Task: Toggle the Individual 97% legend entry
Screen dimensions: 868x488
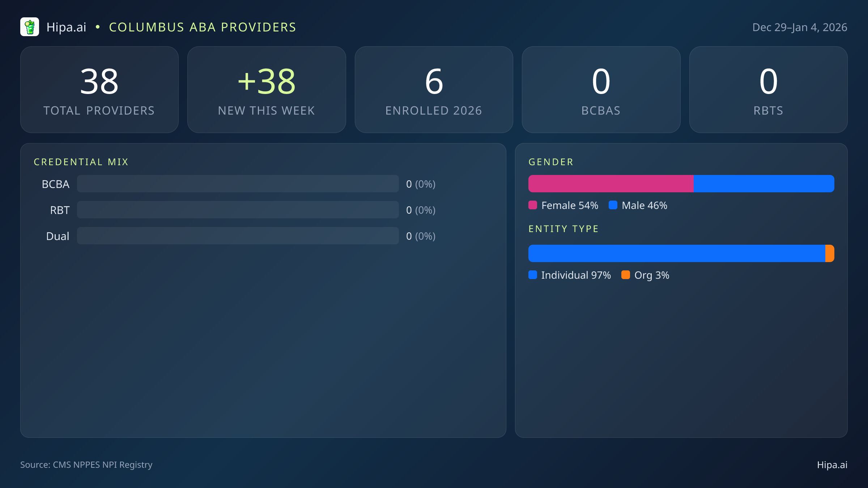Action: coord(570,275)
